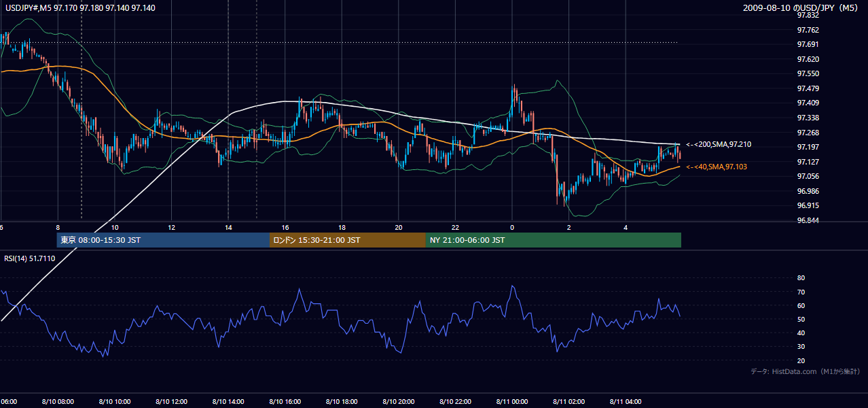Click price axis value 97.479
The image size is (868, 408).
[808, 88]
